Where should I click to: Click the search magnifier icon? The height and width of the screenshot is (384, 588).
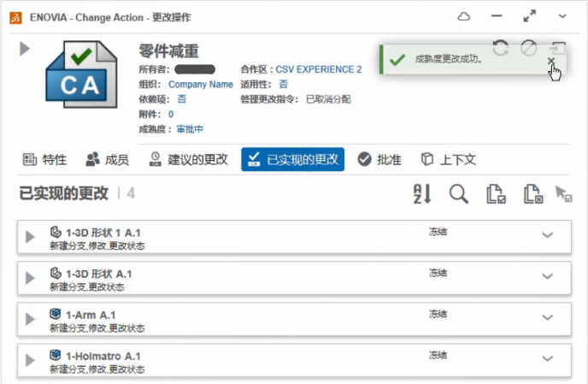click(x=459, y=194)
